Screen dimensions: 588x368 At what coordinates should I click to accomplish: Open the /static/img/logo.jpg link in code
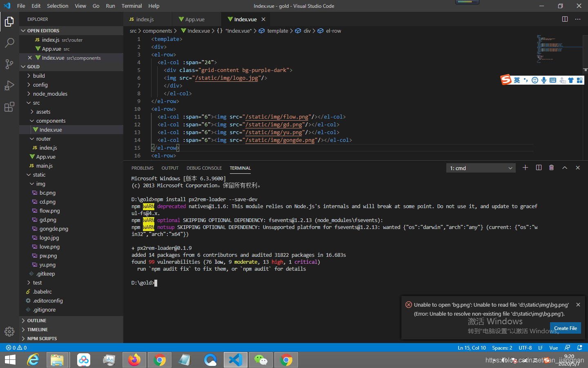pyautogui.click(x=227, y=78)
